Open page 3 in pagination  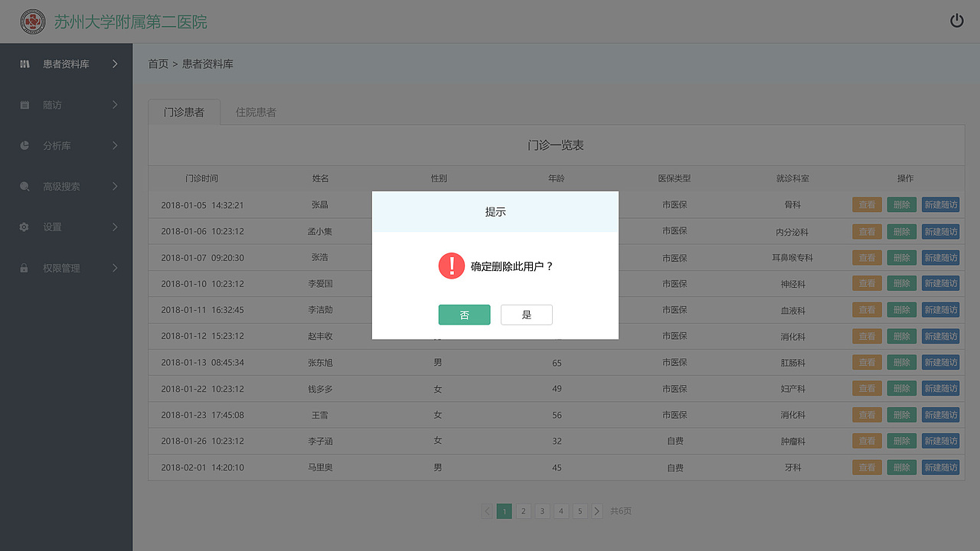click(x=542, y=510)
